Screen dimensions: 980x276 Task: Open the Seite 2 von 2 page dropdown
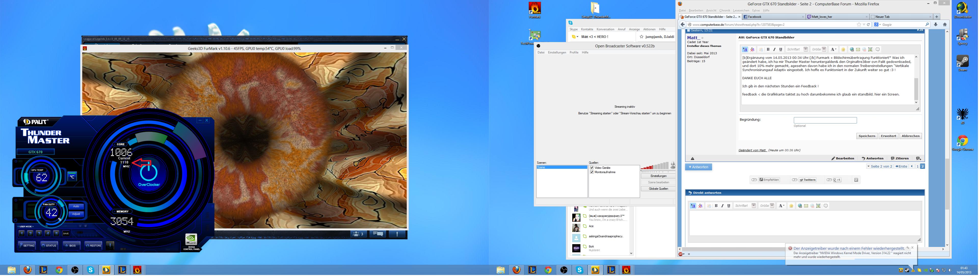[x=880, y=167]
